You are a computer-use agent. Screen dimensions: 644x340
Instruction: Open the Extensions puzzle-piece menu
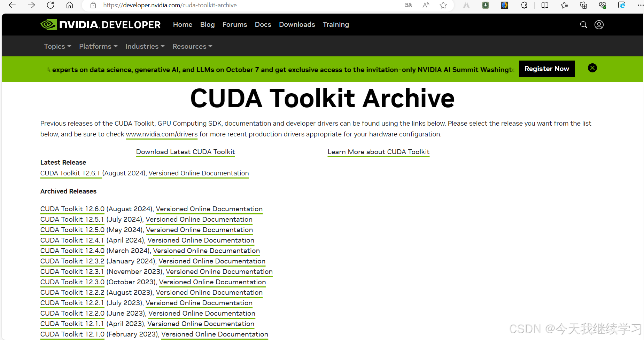[x=524, y=5]
